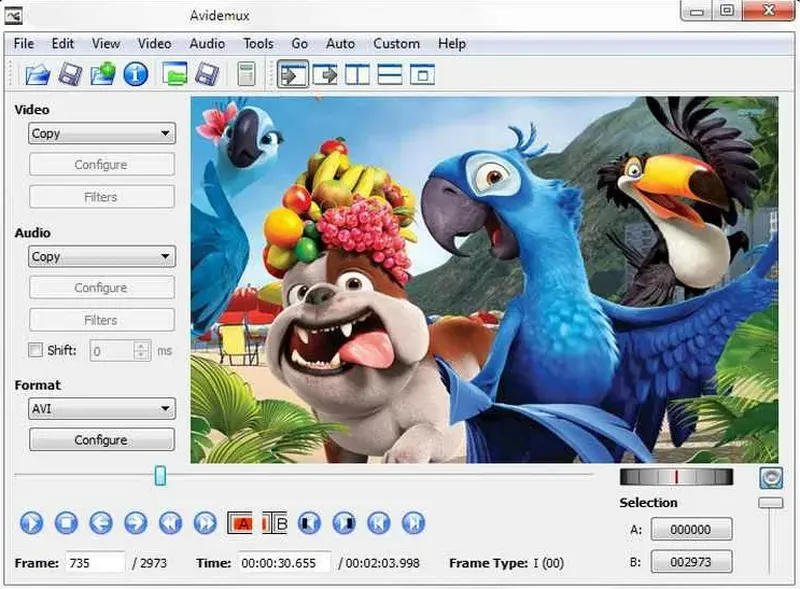Go to previous frame
This screenshot has height=589, width=800.
point(101,523)
